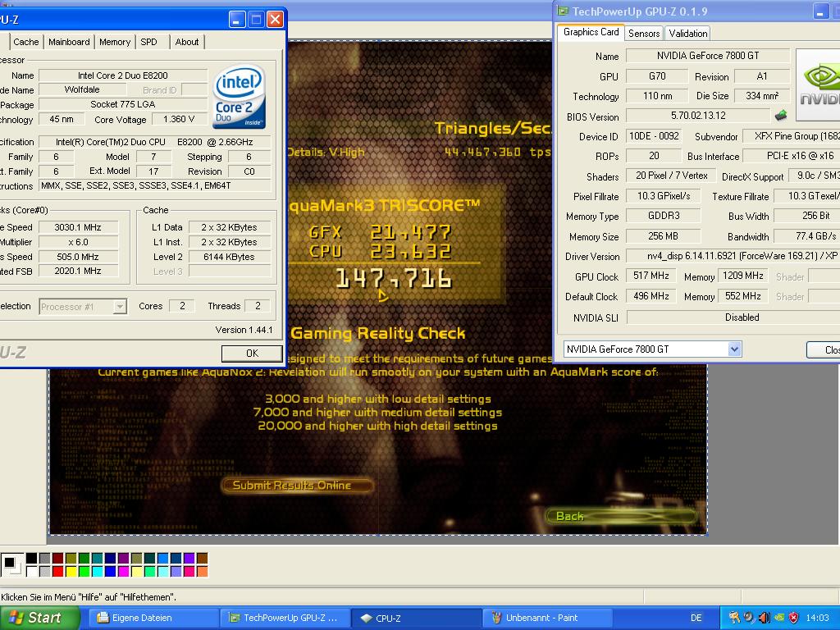840x630 pixels.
Task: Click the Instructions field MMX, SSE list
Action: tap(155, 186)
